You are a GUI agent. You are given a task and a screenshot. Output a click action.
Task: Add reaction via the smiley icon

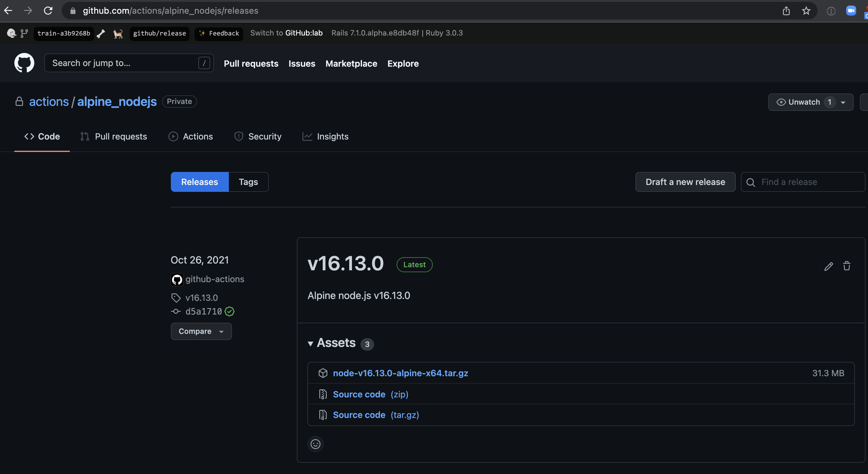tap(315, 444)
